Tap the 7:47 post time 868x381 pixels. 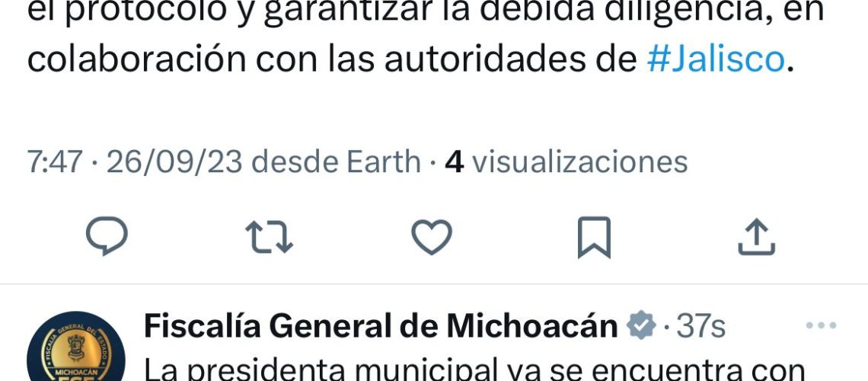55,162
